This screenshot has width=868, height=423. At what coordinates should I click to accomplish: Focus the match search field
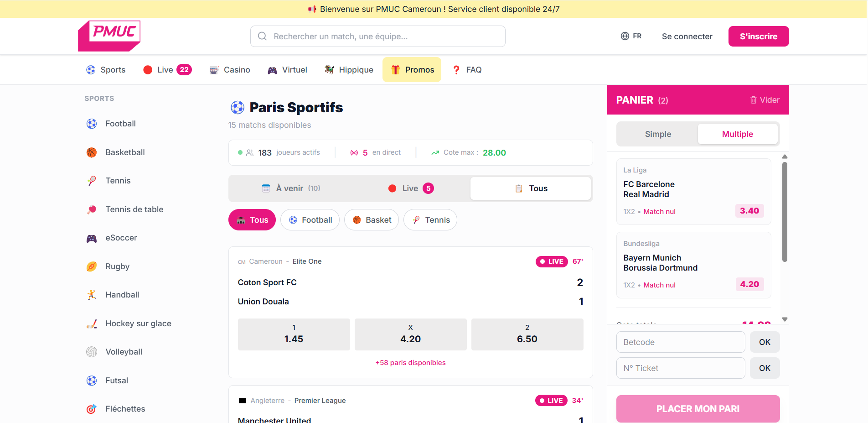pos(378,36)
